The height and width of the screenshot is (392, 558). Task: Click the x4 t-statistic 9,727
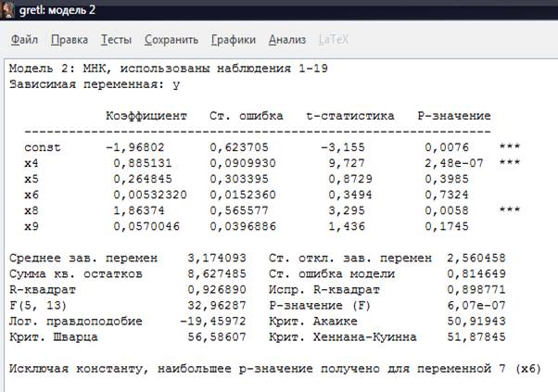(347, 163)
